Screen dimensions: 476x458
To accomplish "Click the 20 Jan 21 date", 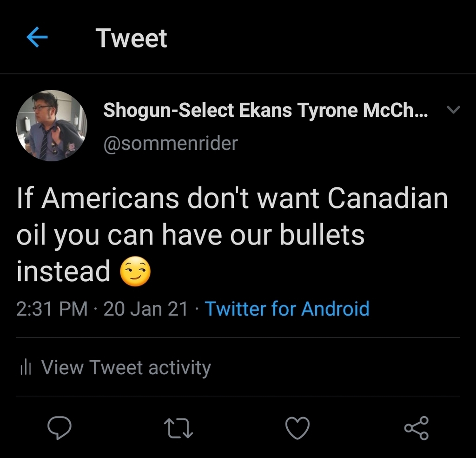I will [145, 309].
